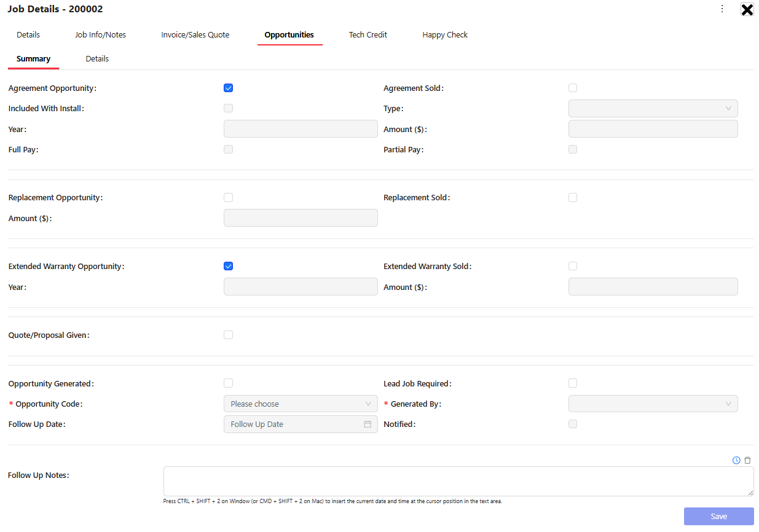
Task: Click the clock timestamp icon above notes
Action: (736, 460)
